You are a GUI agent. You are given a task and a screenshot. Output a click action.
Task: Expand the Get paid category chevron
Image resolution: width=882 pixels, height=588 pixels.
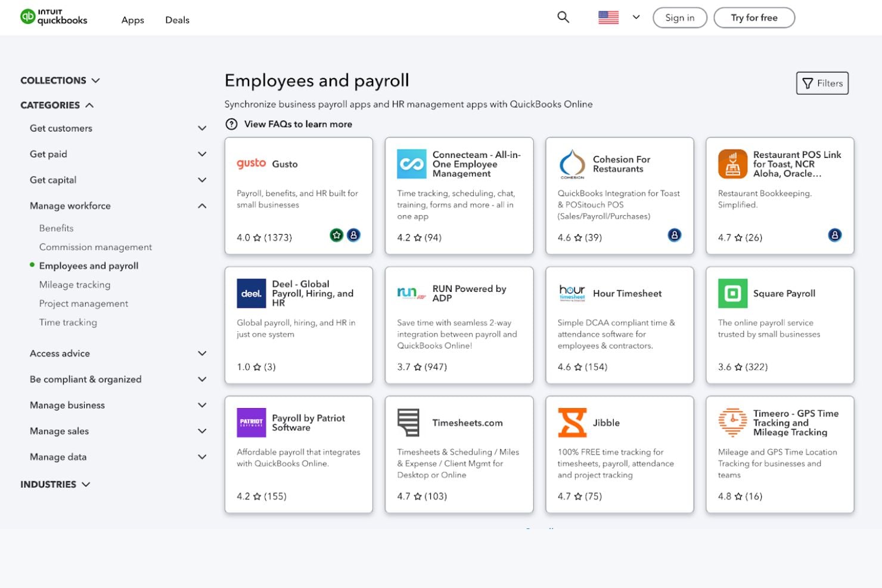[202, 154]
